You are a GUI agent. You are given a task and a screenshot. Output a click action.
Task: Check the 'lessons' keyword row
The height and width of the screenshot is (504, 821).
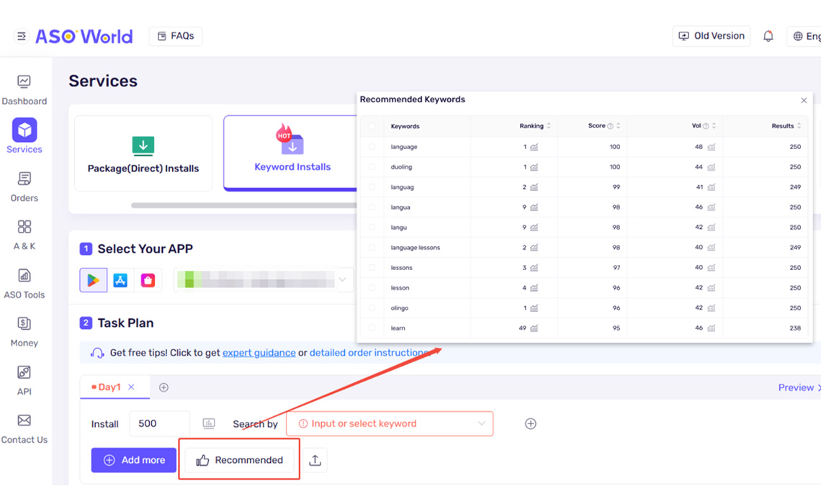point(372,267)
